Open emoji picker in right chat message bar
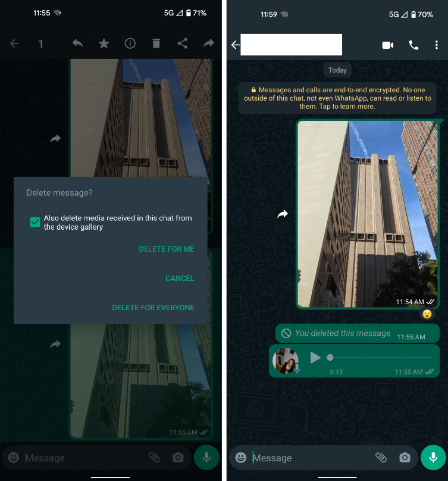The height and width of the screenshot is (481, 448). click(241, 457)
